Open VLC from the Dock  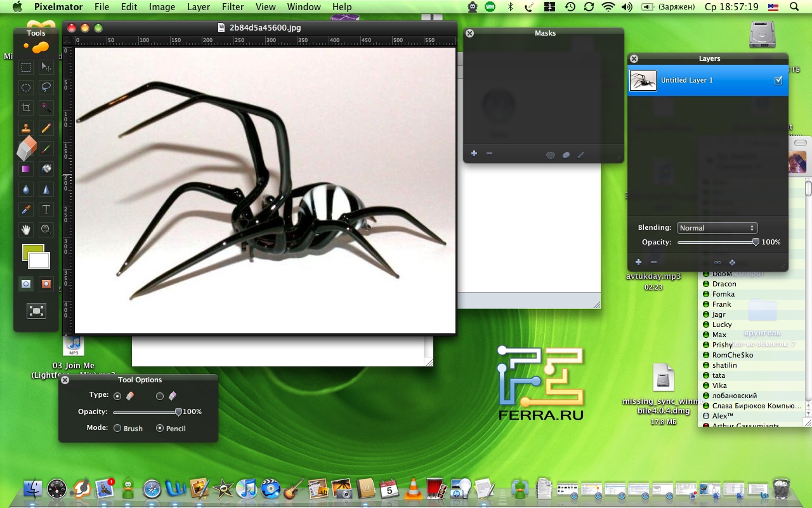pyautogui.click(x=413, y=488)
